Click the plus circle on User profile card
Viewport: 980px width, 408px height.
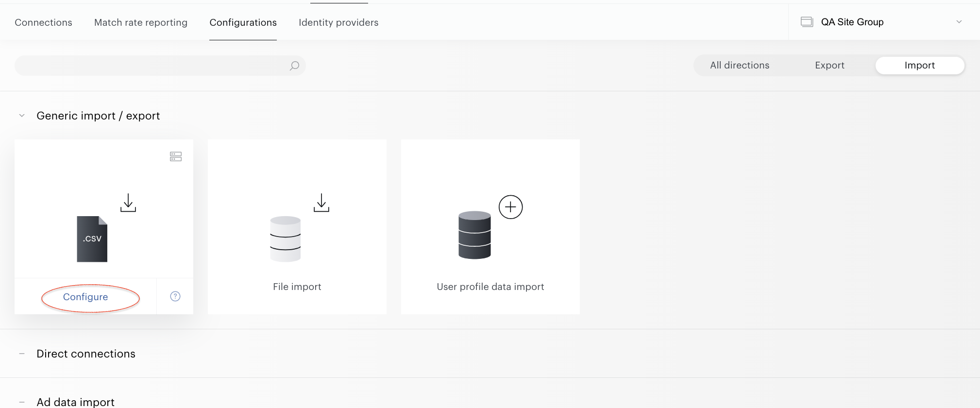point(511,207)
